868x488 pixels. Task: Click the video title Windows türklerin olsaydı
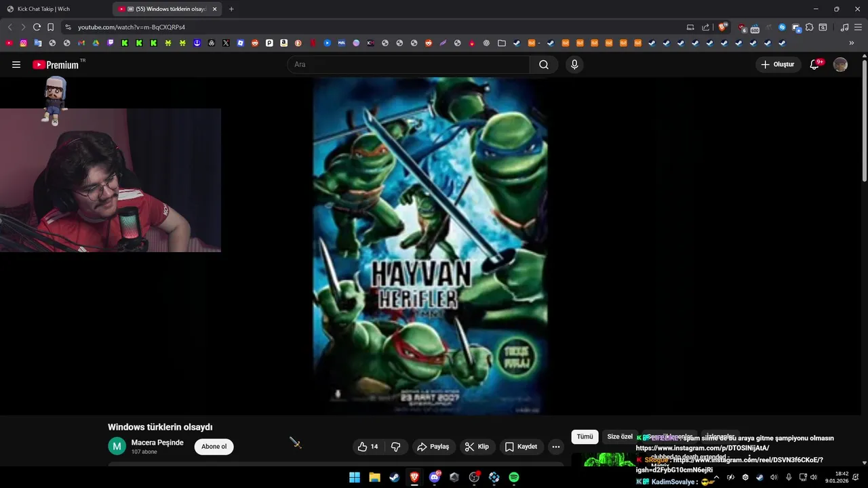(160, 427)
